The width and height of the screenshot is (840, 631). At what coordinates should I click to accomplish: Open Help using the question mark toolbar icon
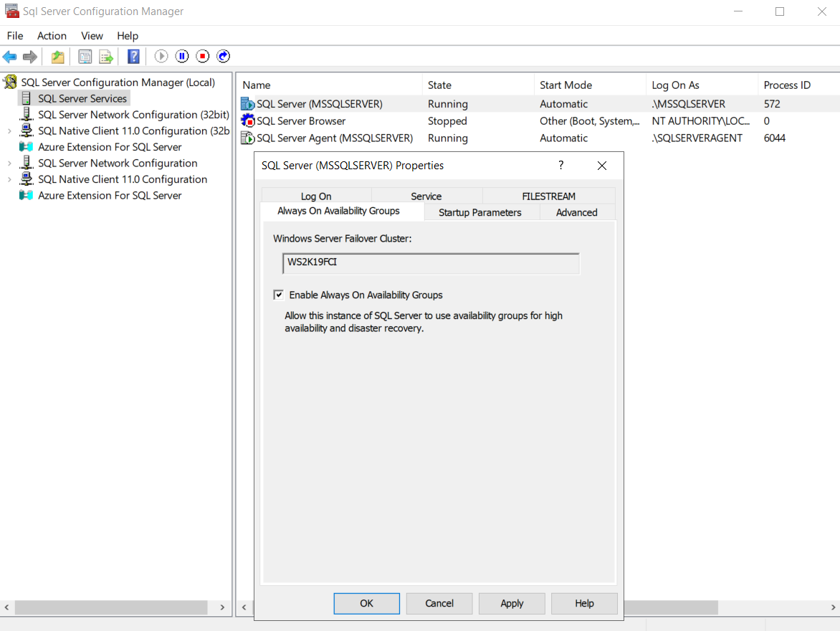(x=133, y=56)
